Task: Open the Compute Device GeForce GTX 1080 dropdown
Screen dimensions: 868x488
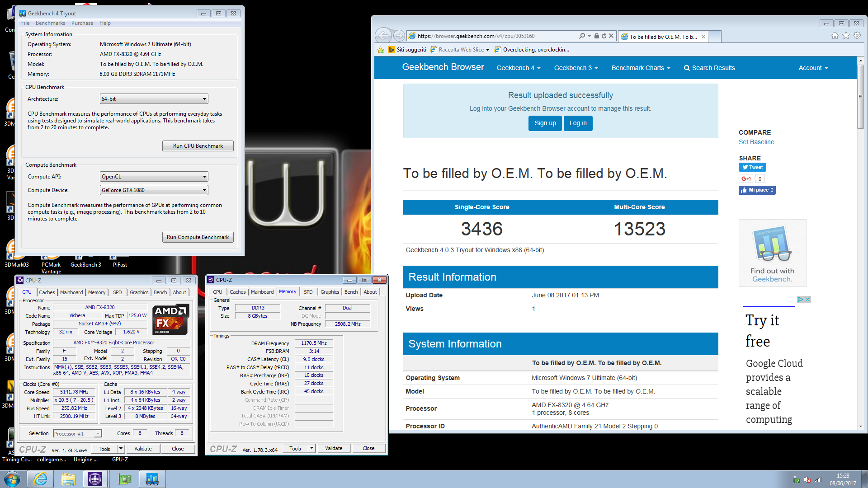Action: 154,190
